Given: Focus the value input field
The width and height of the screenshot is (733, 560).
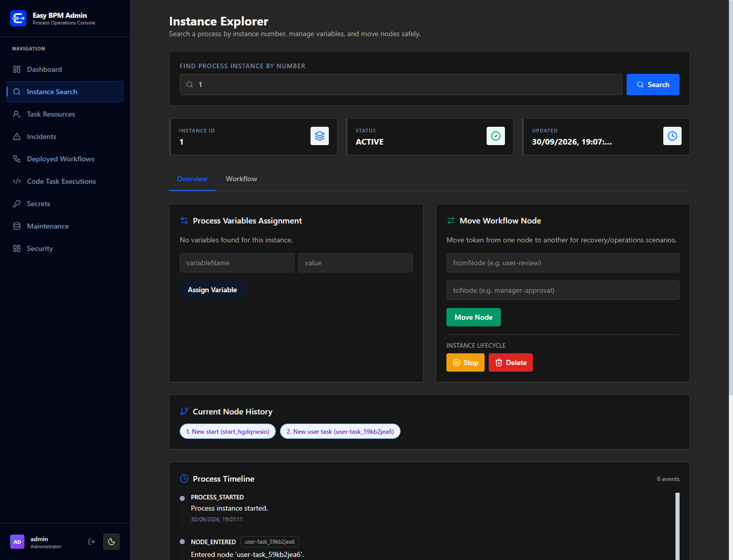Looking at the screenshot, I should tap(355, 263).
